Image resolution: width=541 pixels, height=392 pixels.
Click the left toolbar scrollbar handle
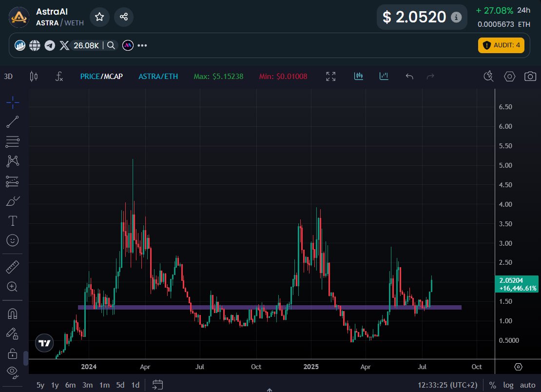pos(25,358)
